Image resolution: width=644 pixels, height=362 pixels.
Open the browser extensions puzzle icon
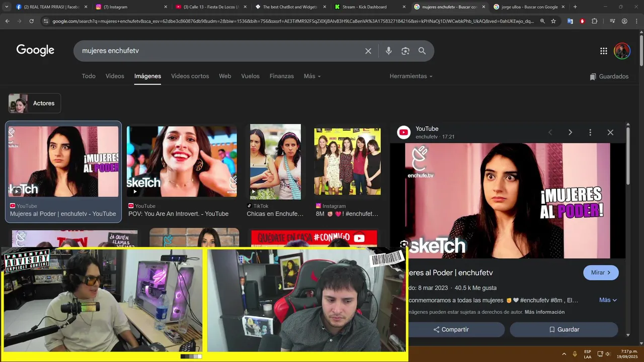[594, 21]
